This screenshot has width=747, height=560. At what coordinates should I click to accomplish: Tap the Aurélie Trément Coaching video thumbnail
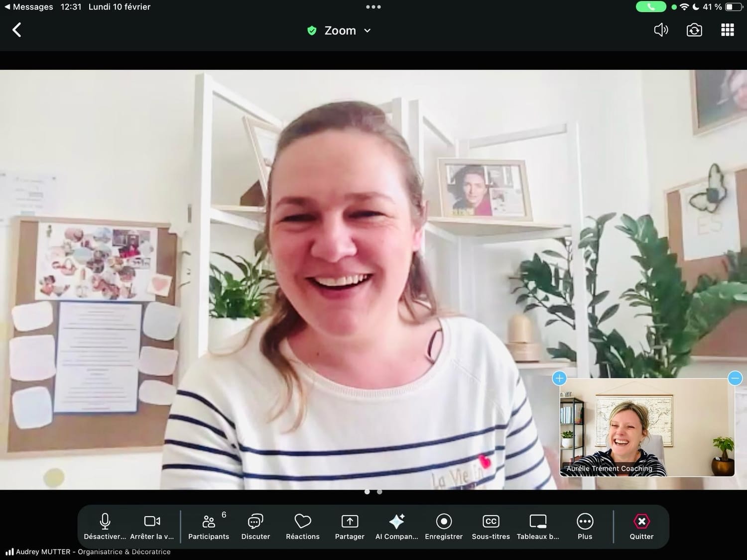(647, 428)
